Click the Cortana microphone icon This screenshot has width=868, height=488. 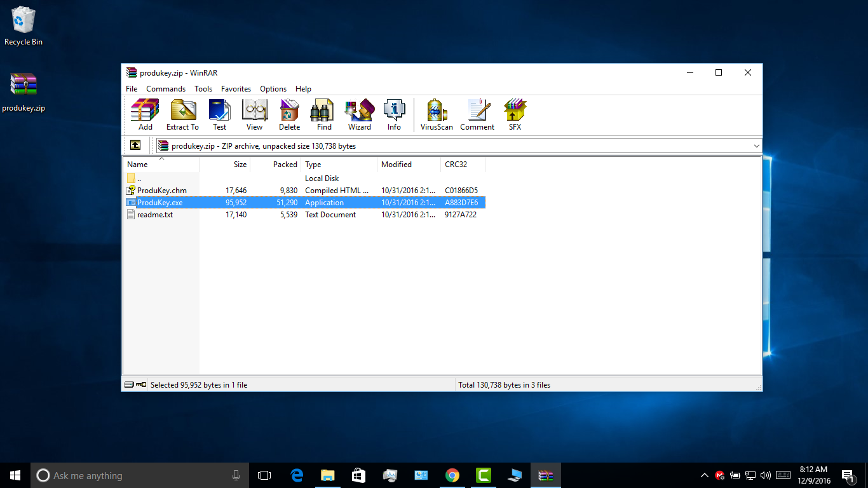[236, 475]
